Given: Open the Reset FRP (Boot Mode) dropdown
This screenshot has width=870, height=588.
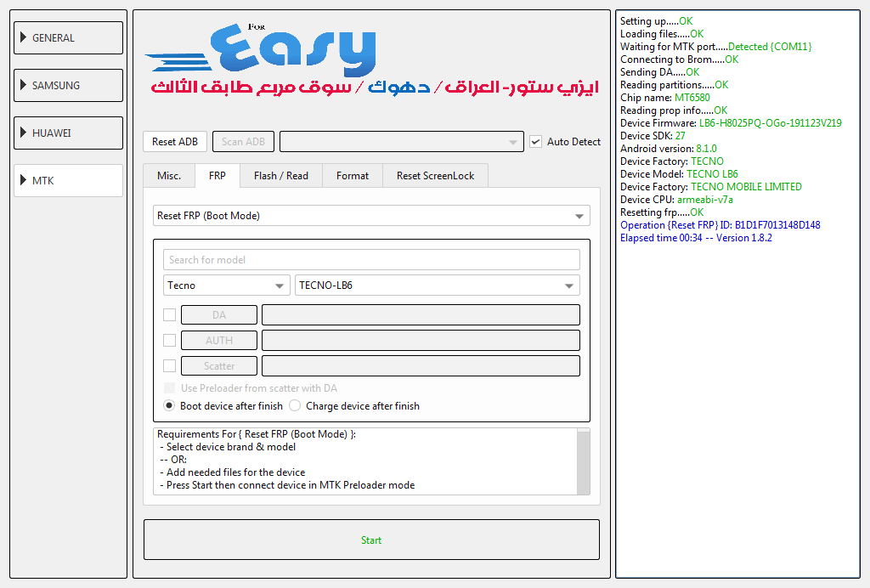Looking at the screenshot, I should point(371,216).
